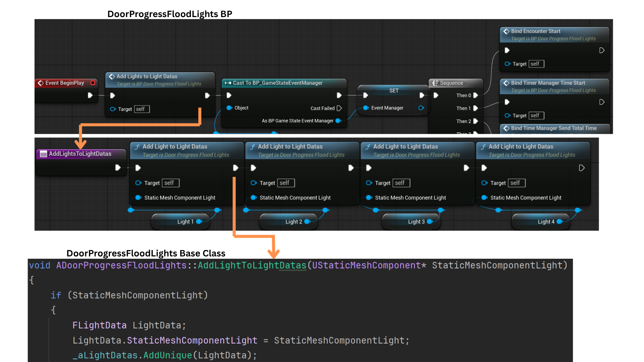
Task: Click the self target field on the Add Lights node
Action: (142, 109)
